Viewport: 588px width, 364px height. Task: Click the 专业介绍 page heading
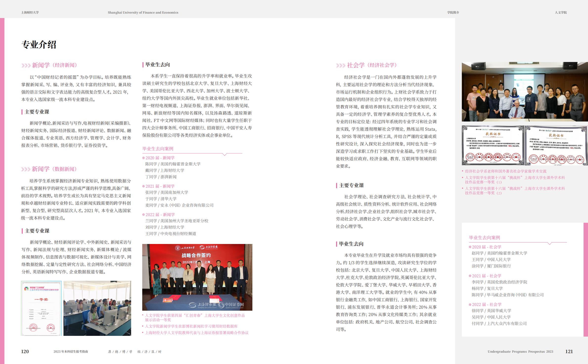click(40, 45)
